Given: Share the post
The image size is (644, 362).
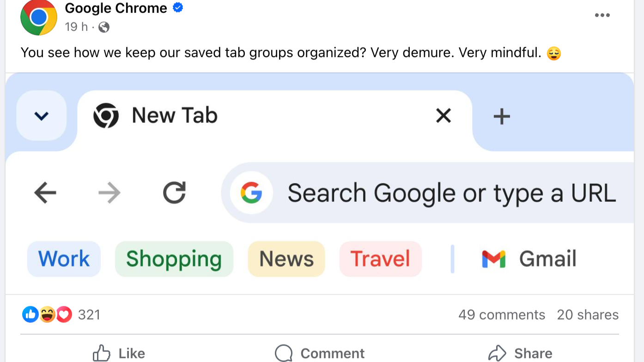Looking at the screenshot, I should point(520,353).
